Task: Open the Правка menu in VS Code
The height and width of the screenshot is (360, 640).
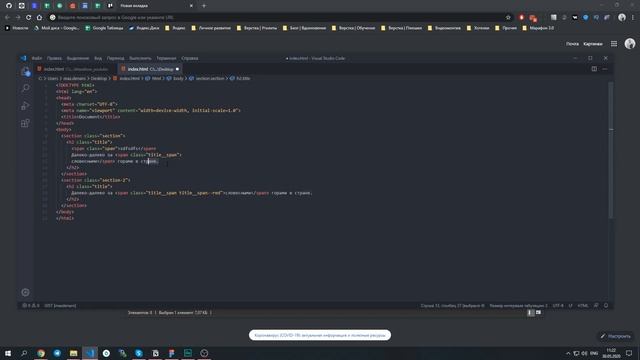Action: [x=54, y=58]
